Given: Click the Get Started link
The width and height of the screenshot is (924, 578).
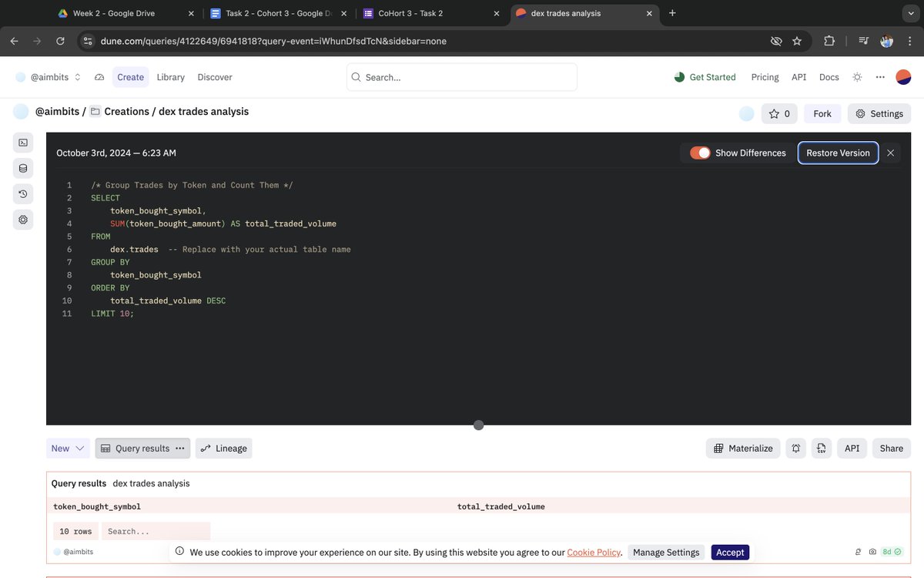Looking at the screenshot, I should point(712,77).
